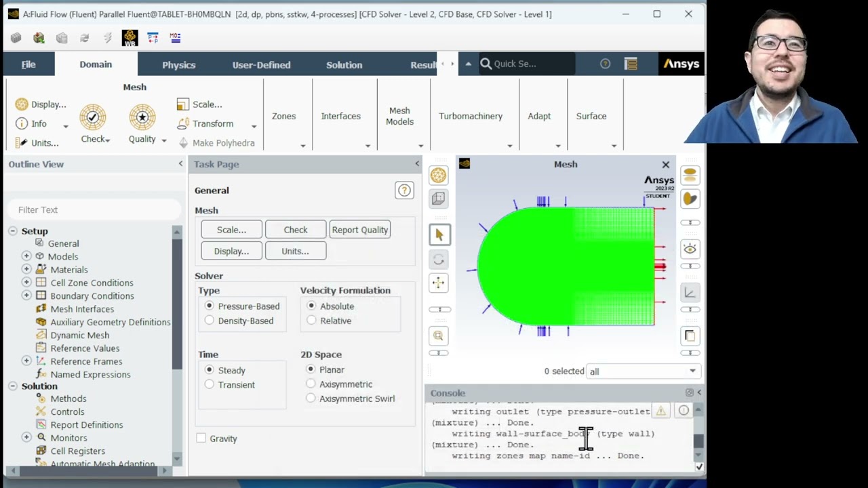The width and height of the screenshot is (868, 488).
Task: Click the Display... button in Task Page
Action: (x=231, y=251)
